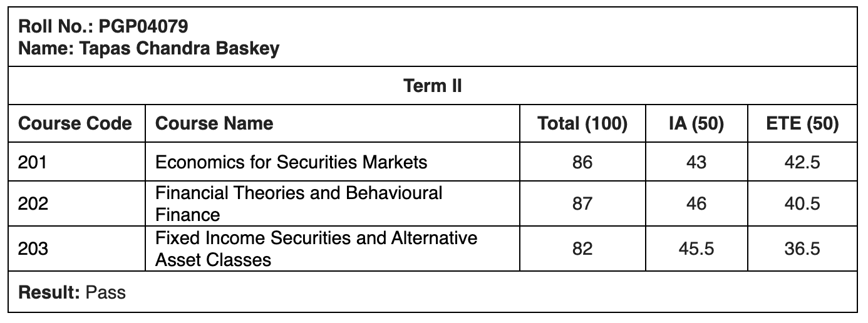
Task: Select ETE score 40.5 cell
Action: click(802, 203)
